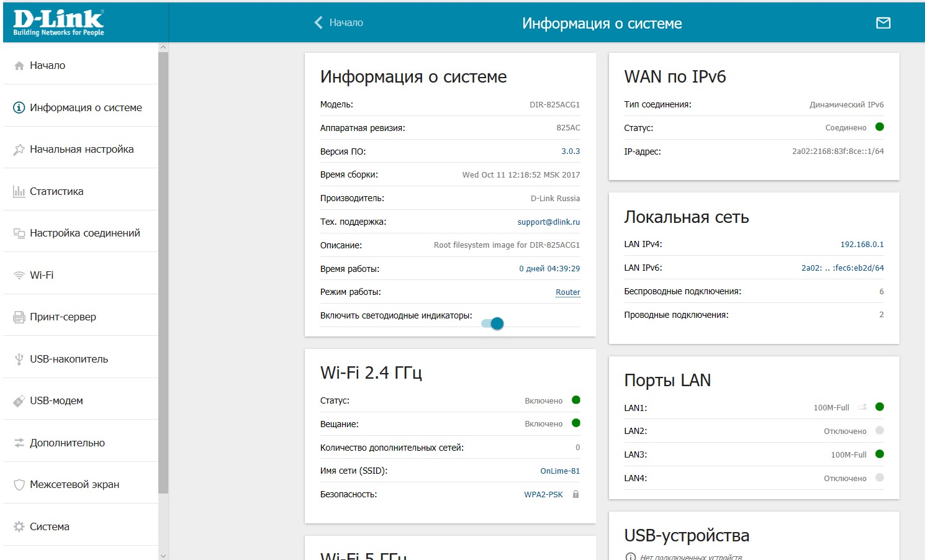Click the Router operating mode link
Screen dimensions: 925x560
coord(567,292)
